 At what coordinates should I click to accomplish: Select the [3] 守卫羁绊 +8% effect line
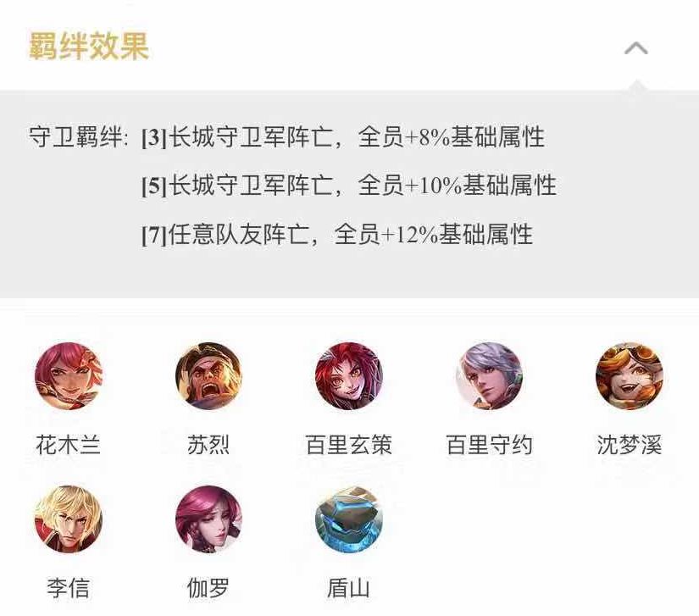343,136
